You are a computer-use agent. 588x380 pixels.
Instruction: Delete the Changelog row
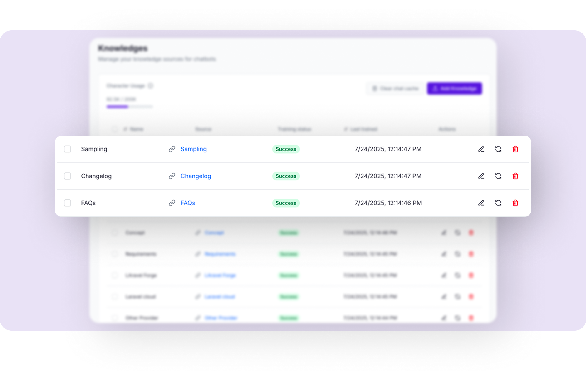(x=515, y=176)
